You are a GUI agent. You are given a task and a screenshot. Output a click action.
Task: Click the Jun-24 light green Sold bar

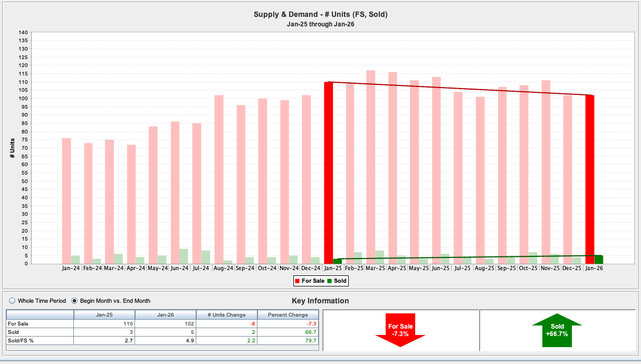(x=184, y=256)
